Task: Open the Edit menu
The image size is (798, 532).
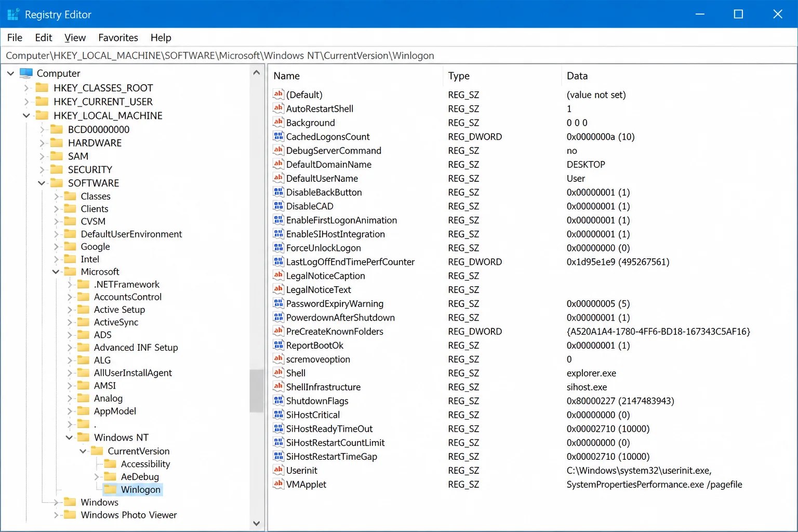Action: coord(44,37)
